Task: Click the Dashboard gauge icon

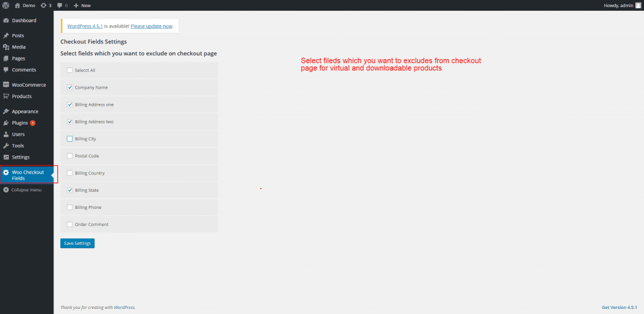Action: click(6, 21)
